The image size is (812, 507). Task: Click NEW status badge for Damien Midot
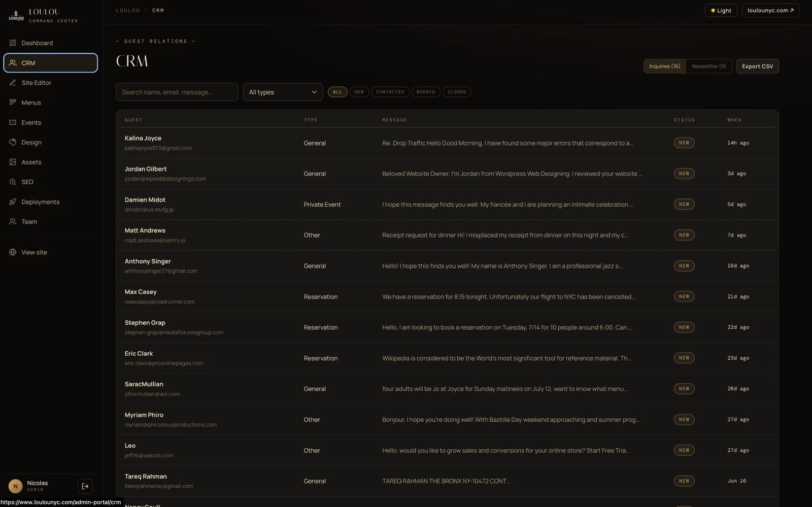click(684, 204)
